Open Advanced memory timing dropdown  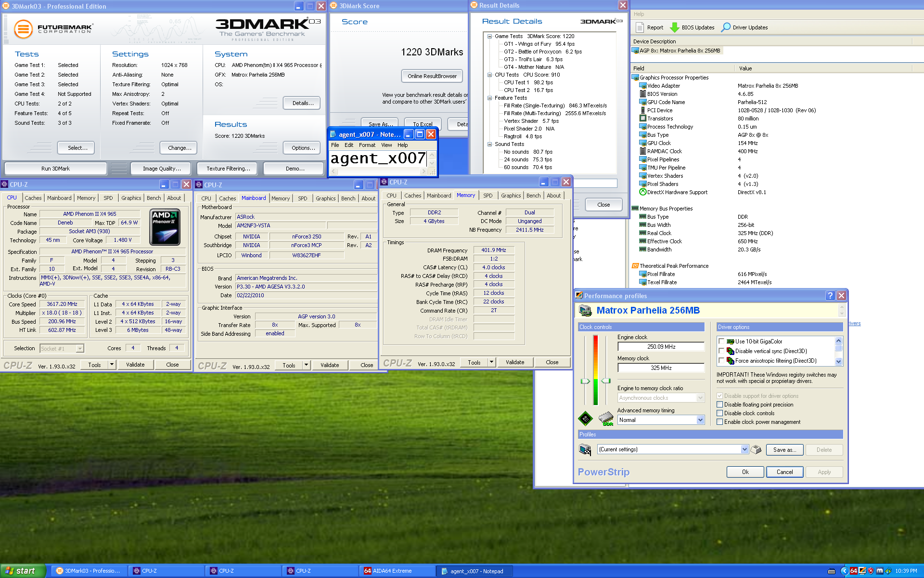[x=700, y=420]
